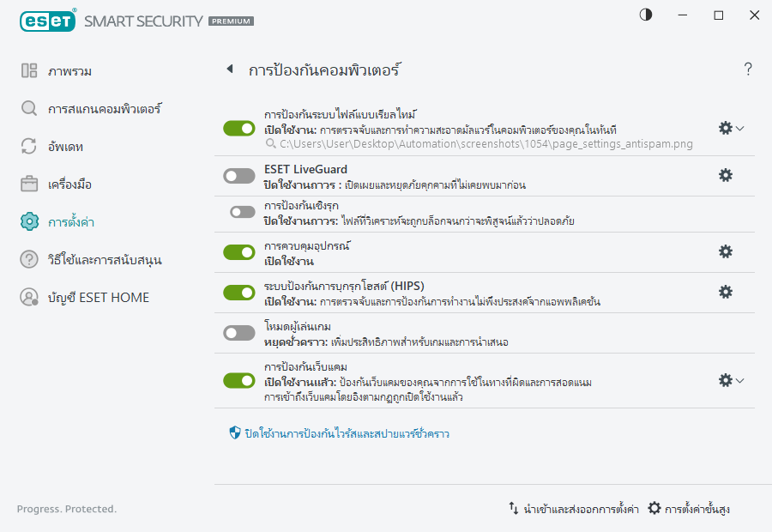Enable gamer mode (โหมดผู้เล่นเกม)
This screenshot has height=532, width=772.
238,333
